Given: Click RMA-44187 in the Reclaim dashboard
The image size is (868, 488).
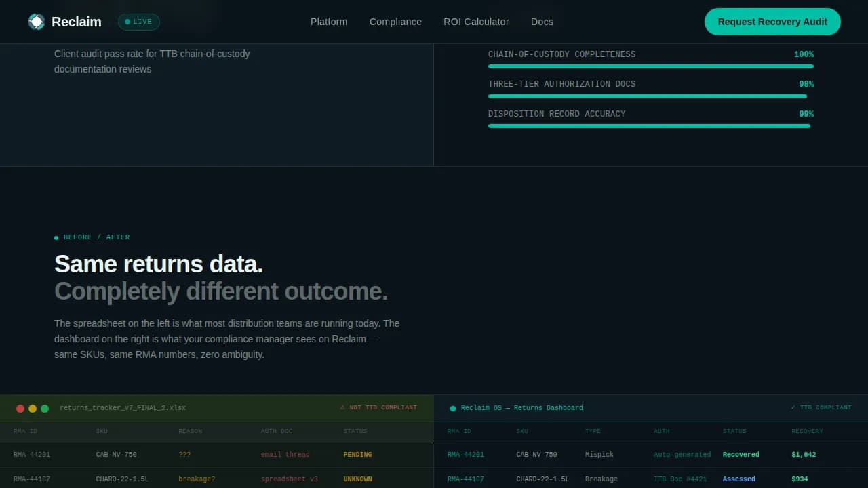Looking at the screenshot, I should [x=466, y=479].
